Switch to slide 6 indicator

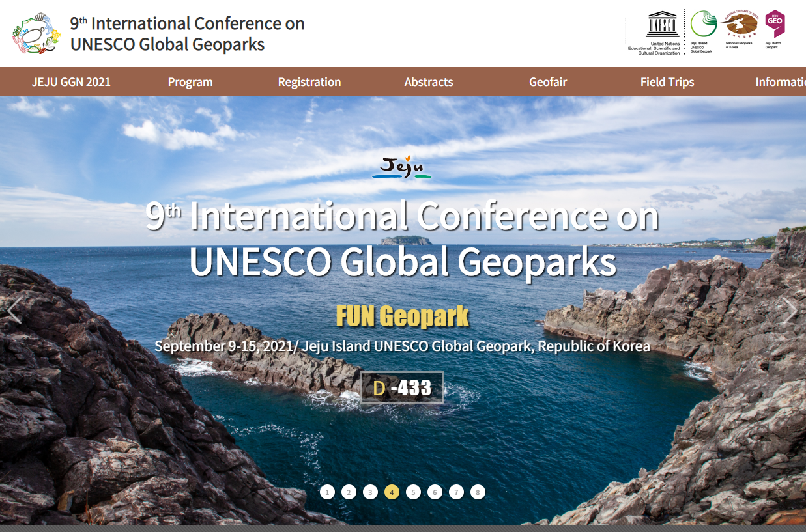click(x=435, y=492)
